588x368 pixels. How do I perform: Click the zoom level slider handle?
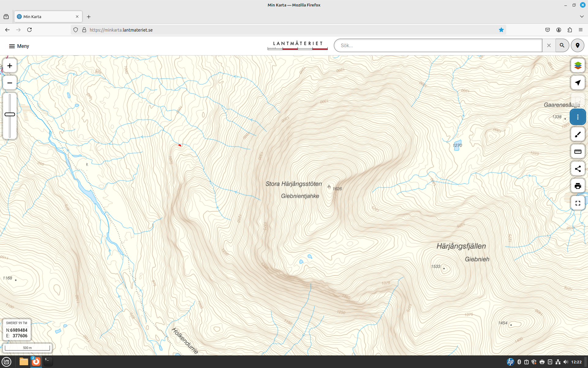pyautogui.click(x=10, y=114)
